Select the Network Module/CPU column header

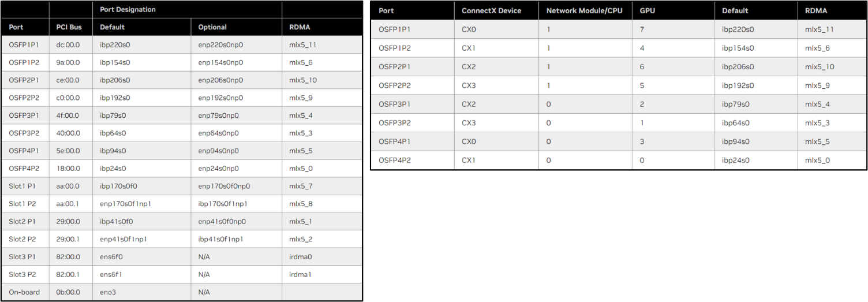click(x=584, y=10)
